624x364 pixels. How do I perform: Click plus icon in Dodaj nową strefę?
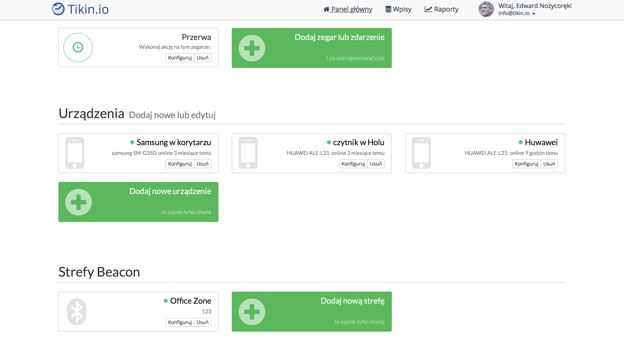point(252,312)
